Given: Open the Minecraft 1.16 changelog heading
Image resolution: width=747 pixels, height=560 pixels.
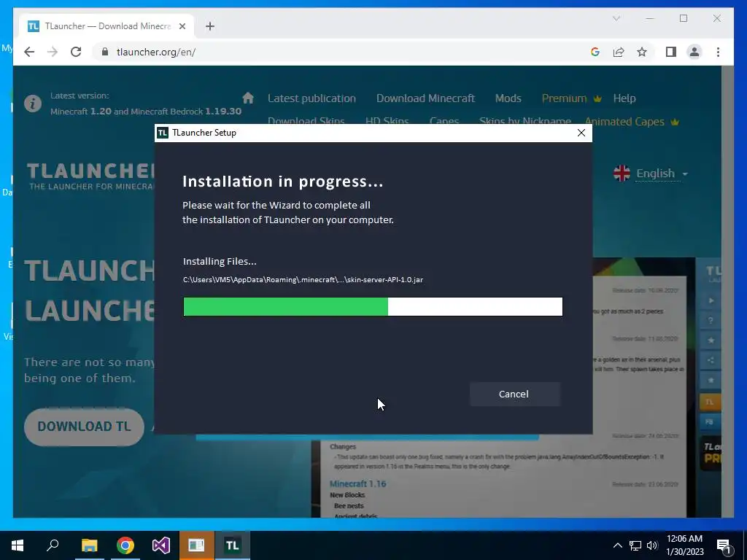Looking at the screenshot, I should coord(357,484).
